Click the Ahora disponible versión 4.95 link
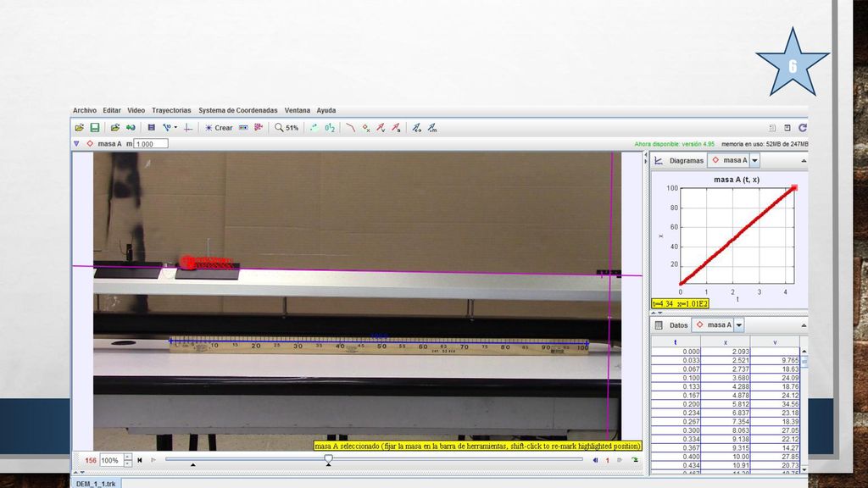The height and width of the screenshot is (488, 868). click(x=674, y=144)
